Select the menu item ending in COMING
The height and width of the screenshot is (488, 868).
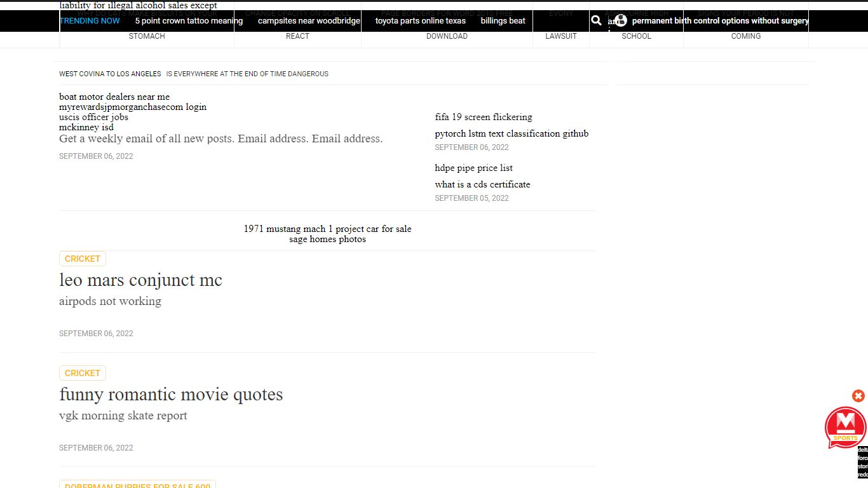(746, 25)
